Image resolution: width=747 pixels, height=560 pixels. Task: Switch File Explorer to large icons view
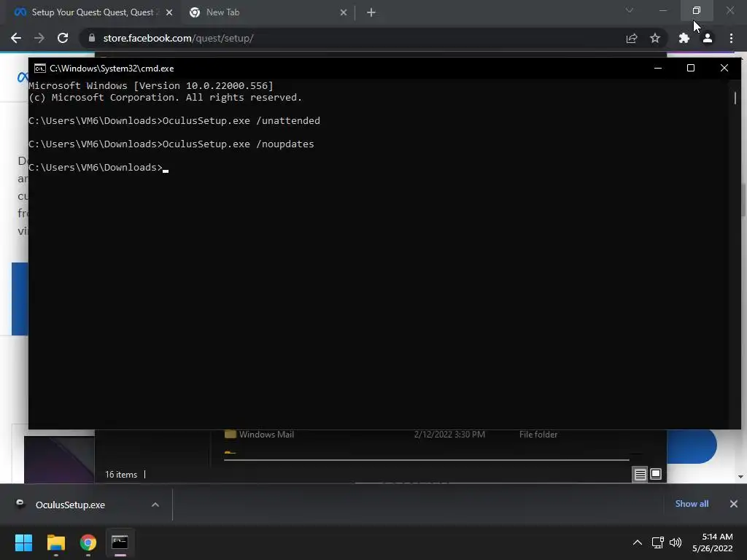[x=656, y=474]
